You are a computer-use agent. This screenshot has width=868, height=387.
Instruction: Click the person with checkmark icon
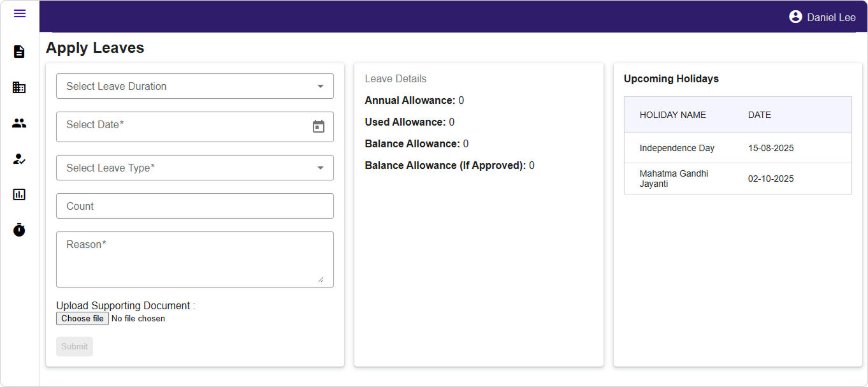coord(19,159)
